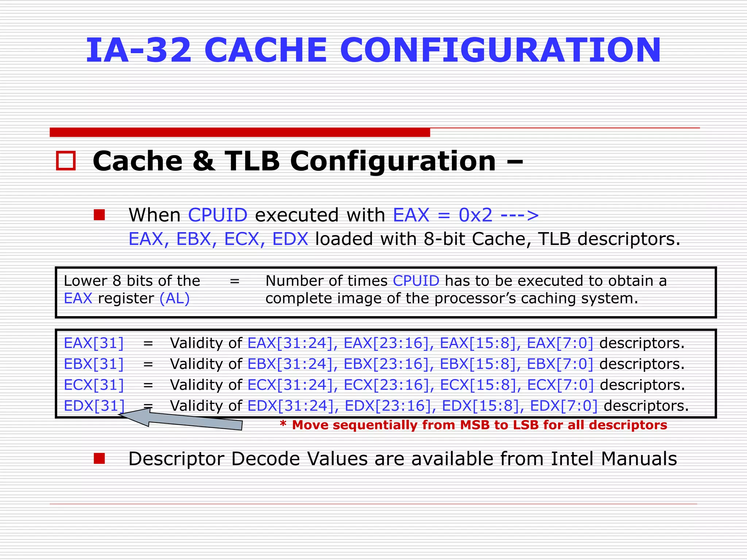Viewport: 747px width, 560px height.
Task: Click the 'ECX[31]' label
Action: 94,385
